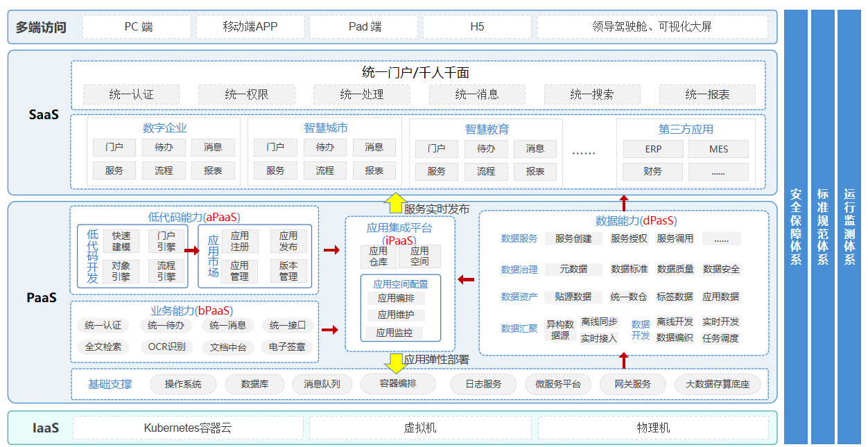
Task: Click the "应用编排" box
Action: coord(396,298)
